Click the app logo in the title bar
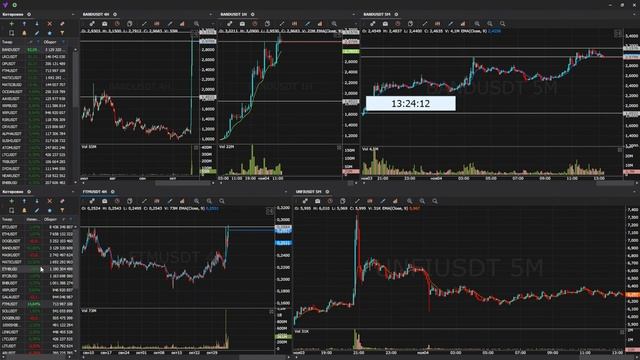Viewport: 640px width, 360px height. (x=5, y=4)
